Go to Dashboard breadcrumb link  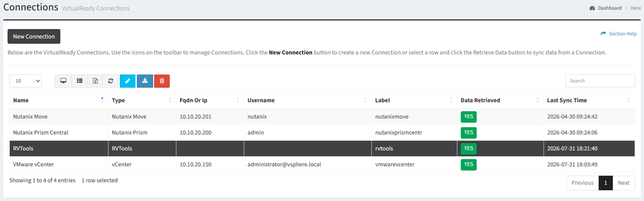click(x=610, y=8)
